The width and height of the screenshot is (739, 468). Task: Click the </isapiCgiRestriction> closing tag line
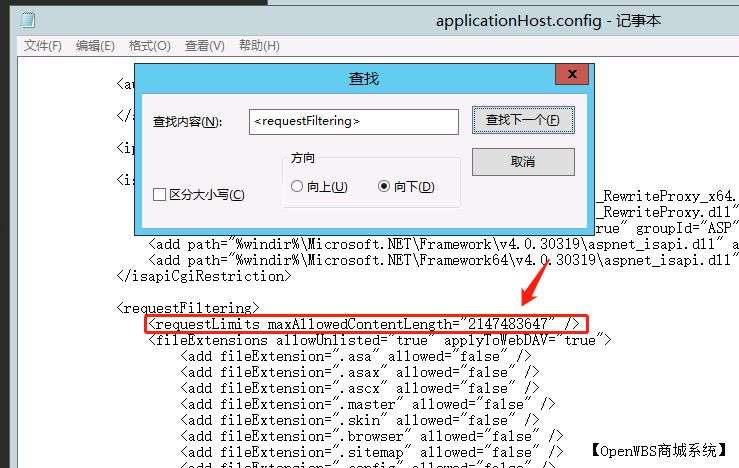(204, 275)
